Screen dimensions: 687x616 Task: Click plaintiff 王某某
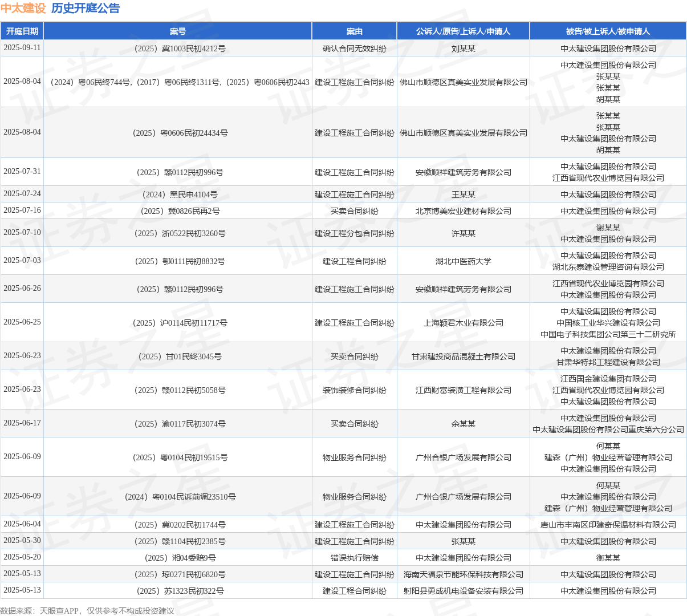click(x=464, y=194)
